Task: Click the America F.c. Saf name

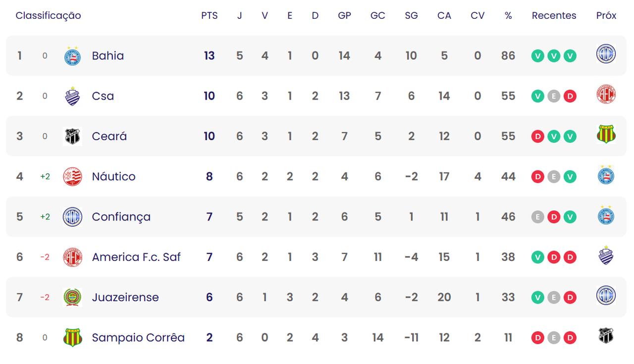Action: pyautogui.click(x=136, y=257)
